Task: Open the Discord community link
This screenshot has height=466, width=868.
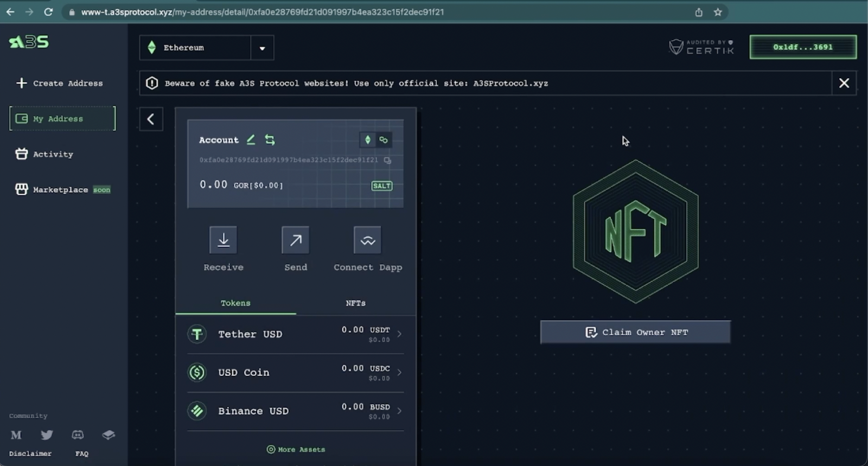Action: point(78,435)
